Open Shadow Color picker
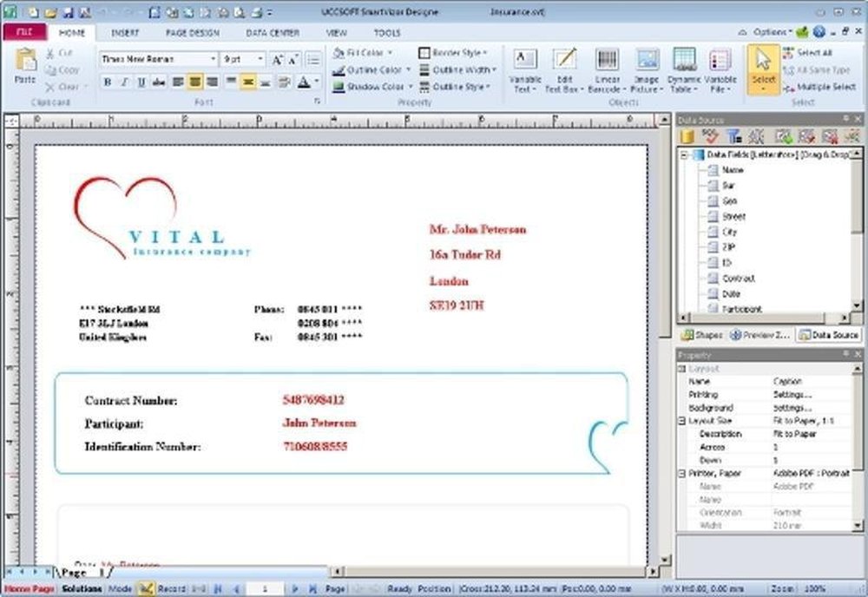Screen dimensions: 868x597 pos(372,87)
